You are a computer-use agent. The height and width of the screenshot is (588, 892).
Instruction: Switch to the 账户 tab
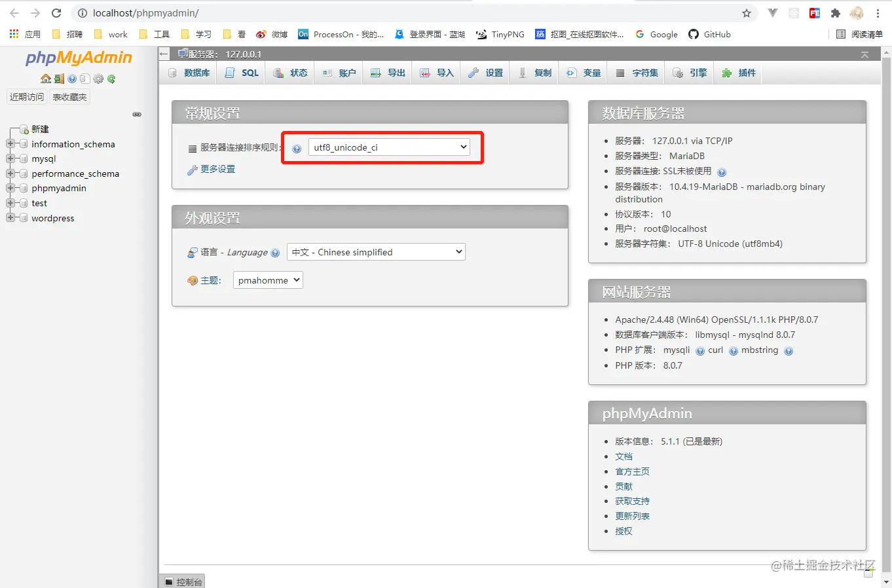pyautogui.click(x=339, y=73)
